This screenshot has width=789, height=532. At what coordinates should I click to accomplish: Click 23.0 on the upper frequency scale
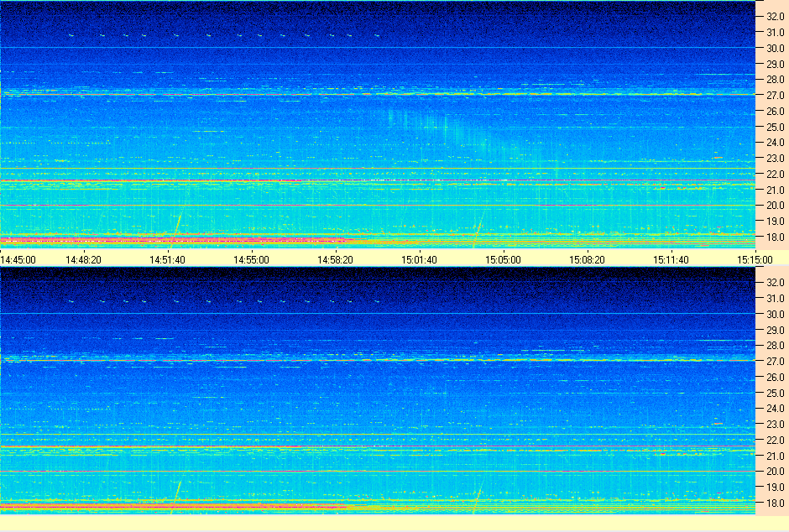tap(776, 159)
